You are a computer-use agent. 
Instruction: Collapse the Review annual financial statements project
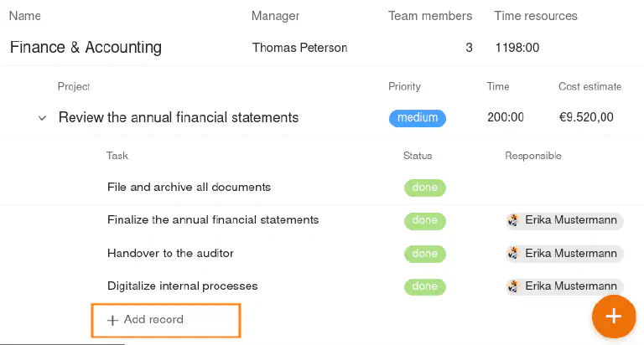42,118
